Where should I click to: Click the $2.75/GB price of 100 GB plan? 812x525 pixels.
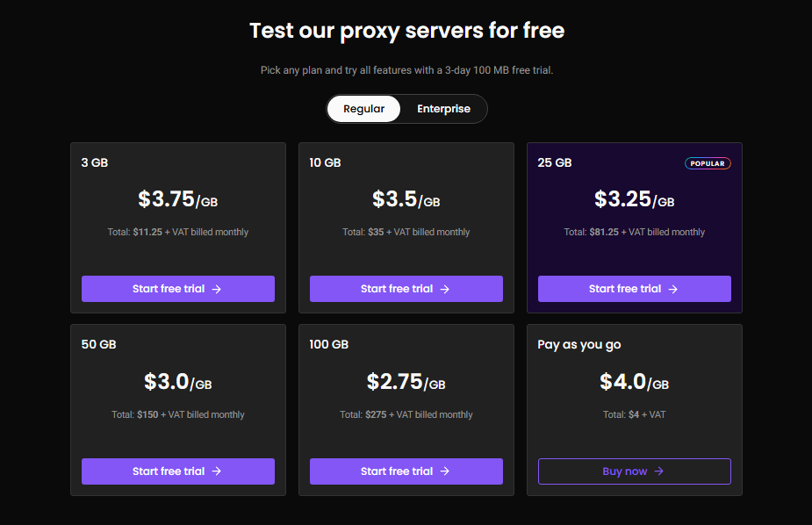[406, 382]
